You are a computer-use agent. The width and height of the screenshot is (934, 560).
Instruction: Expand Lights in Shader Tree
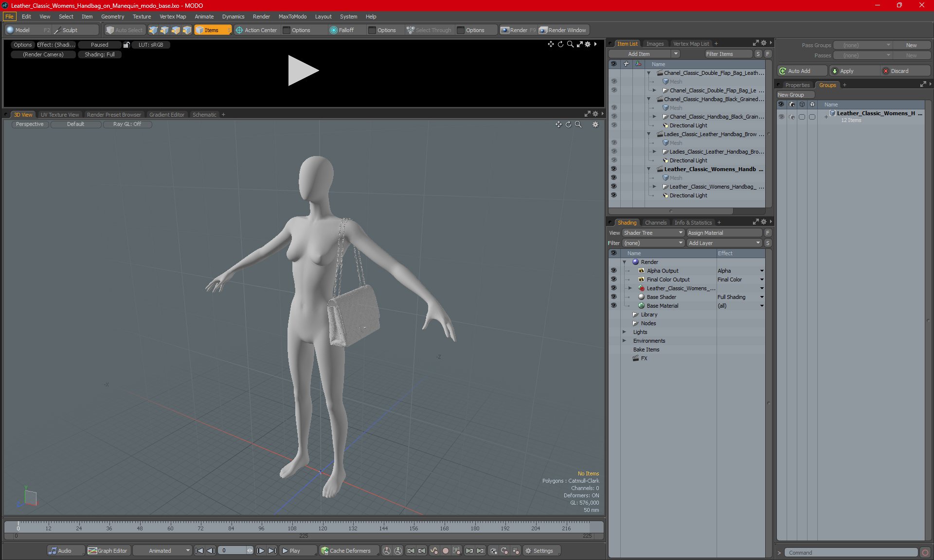click(624, 332)
